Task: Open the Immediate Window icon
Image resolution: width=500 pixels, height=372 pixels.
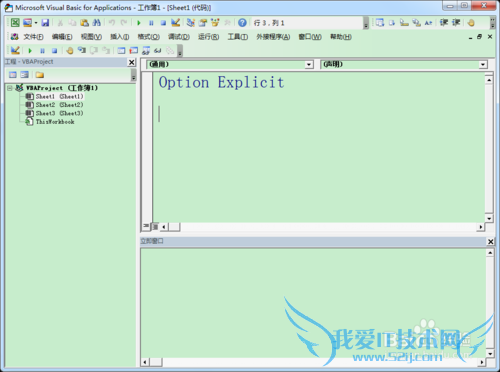Action: click(x=133, y=51)
